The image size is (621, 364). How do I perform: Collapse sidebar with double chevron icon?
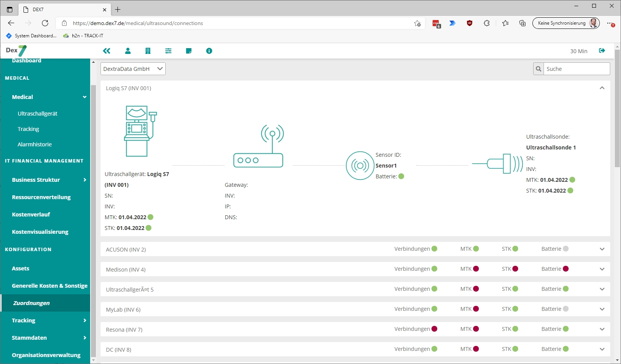107,51
